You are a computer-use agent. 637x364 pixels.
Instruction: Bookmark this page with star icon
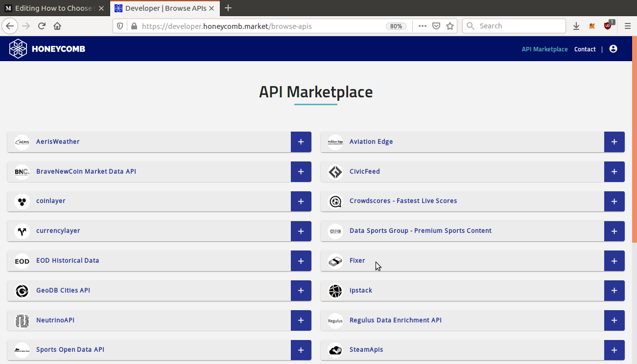point(450,26)
